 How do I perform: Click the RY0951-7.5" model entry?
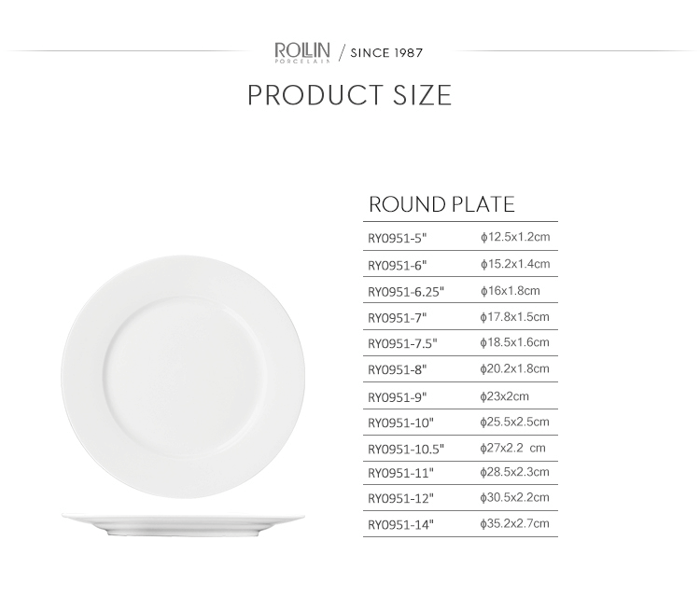tap(402, 343)
